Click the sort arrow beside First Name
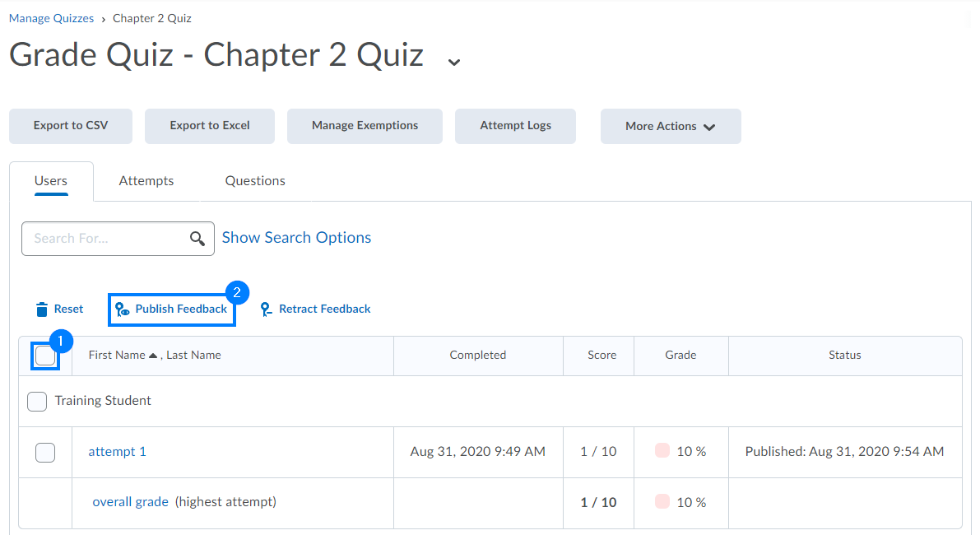980x535 pixels. click(x=153, y=356)
